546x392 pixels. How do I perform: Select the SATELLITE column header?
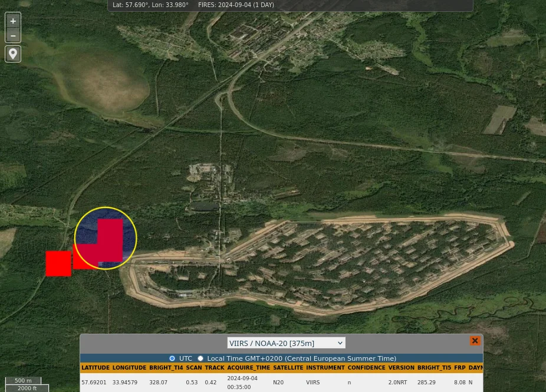288,368
